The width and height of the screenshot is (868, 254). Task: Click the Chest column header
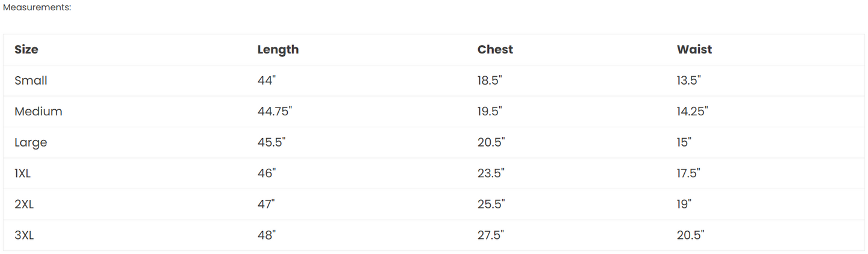coord(495,50)
